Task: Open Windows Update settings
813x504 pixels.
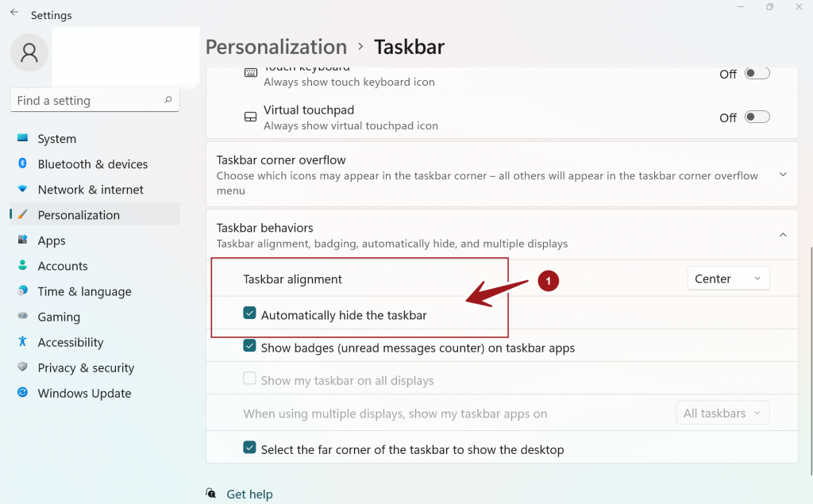Action: point(83,392)
